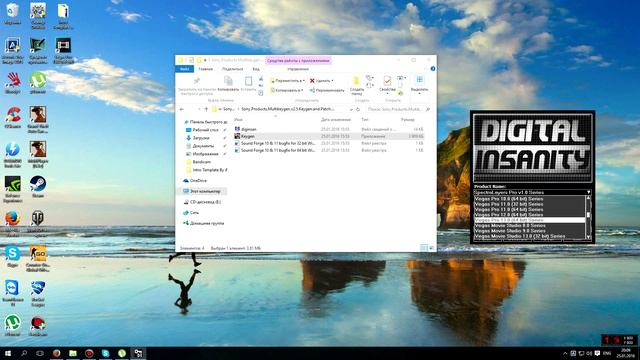Open the Select dropdown in the ribbon
The image size is (640, 360).
[x=419, y=85]
